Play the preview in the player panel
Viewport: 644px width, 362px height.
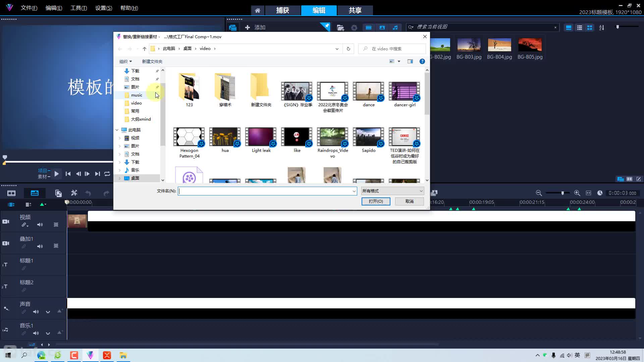tap(56, 174)
